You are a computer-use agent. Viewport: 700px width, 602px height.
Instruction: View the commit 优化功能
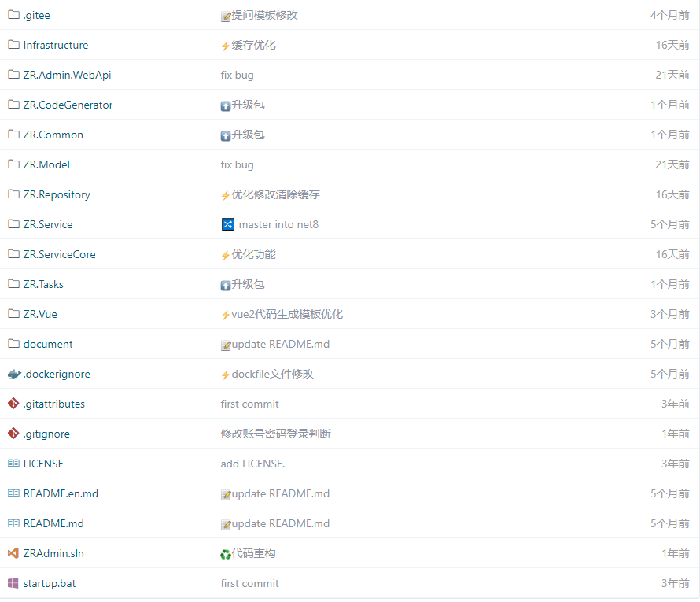[253, 254]
